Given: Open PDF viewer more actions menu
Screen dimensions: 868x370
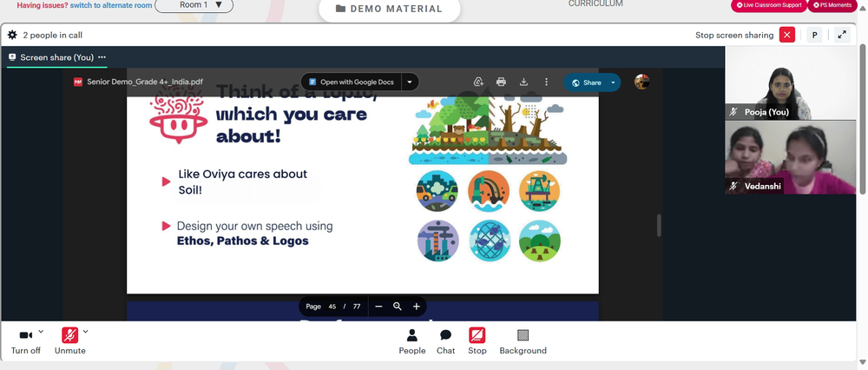Looking at the screenshot, I should pos(546,82).
